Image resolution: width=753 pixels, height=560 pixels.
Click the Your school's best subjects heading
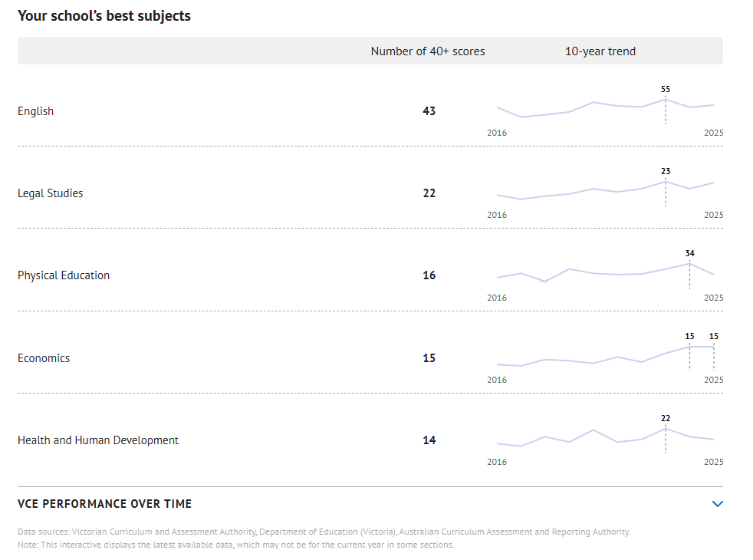[104, 16]
